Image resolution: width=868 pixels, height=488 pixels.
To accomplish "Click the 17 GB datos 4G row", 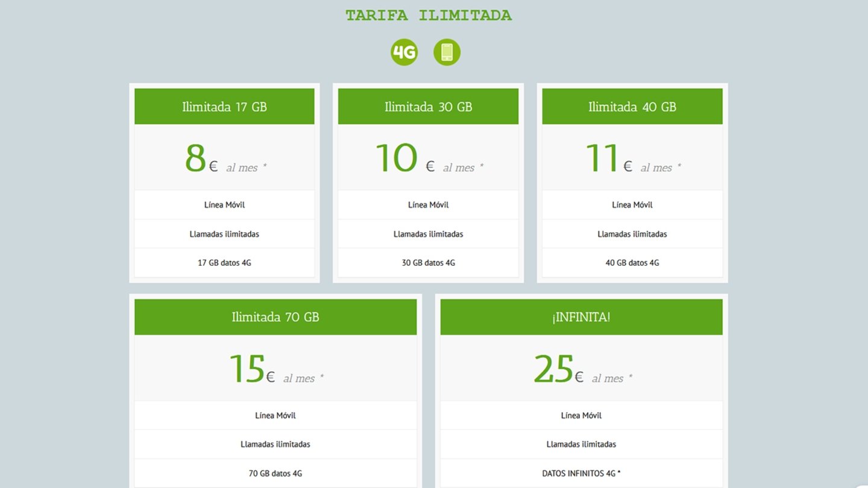I will coord(224,263).
